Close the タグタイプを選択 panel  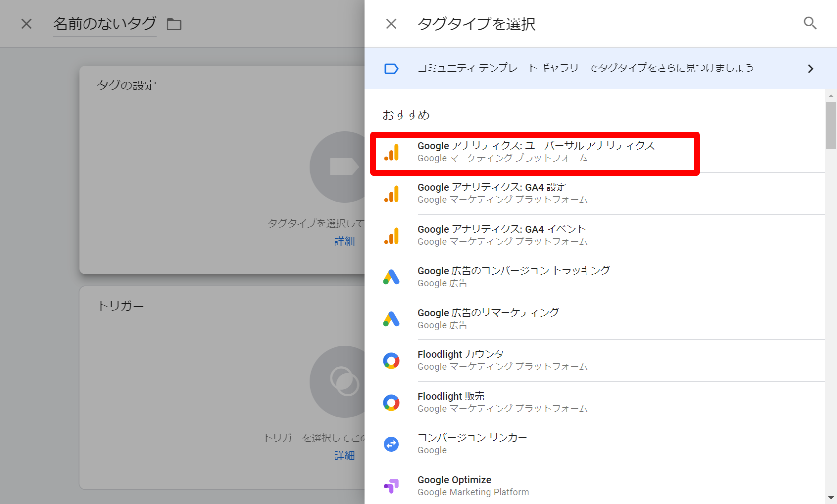[391, 24]
